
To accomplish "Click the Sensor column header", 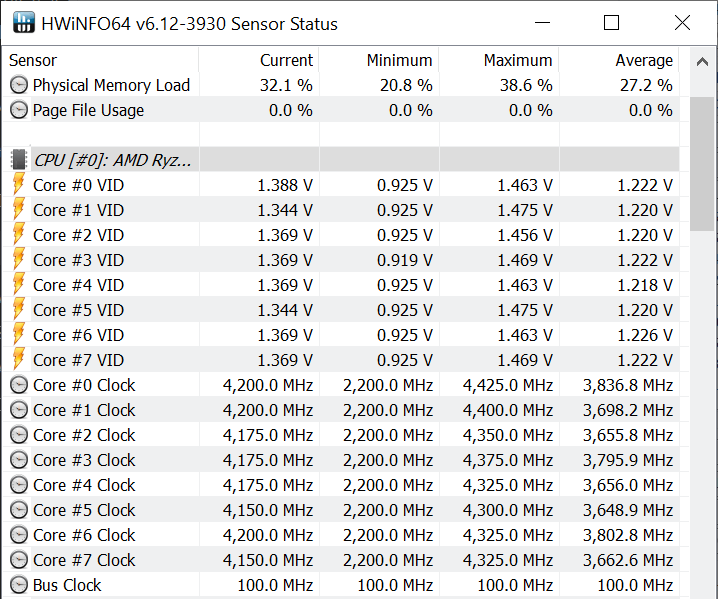I will [x=34, y=61].
